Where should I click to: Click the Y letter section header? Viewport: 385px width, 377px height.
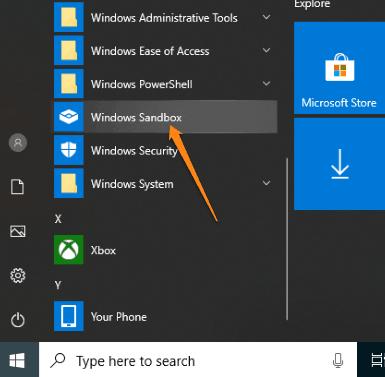[x=58, y=285]
